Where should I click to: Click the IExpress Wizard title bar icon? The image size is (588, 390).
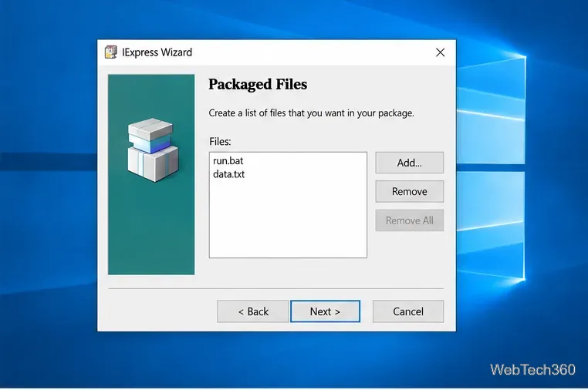pyautogui.click(x=110, y=52)
